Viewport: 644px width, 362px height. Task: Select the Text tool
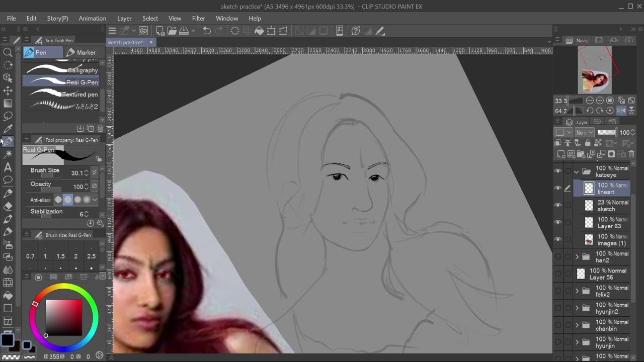[x=8, y=167]
